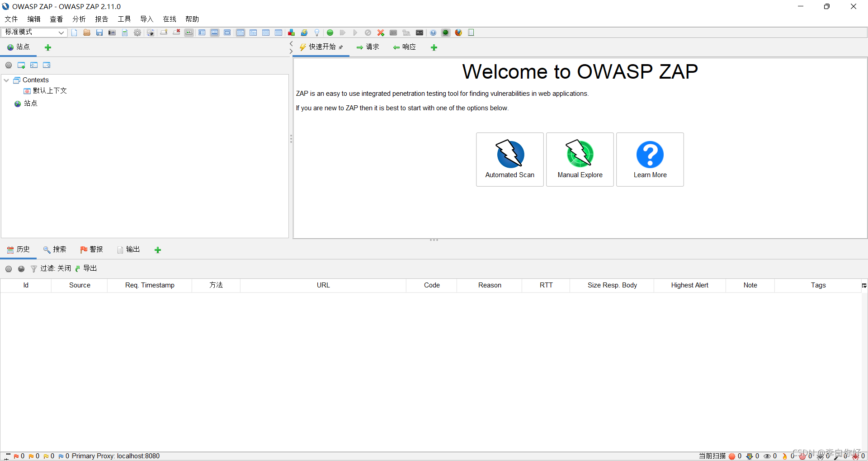Click Primary Proxy: localhost:8080 in status bar
The image size is (868, 461).
click(x=116, y=456)
